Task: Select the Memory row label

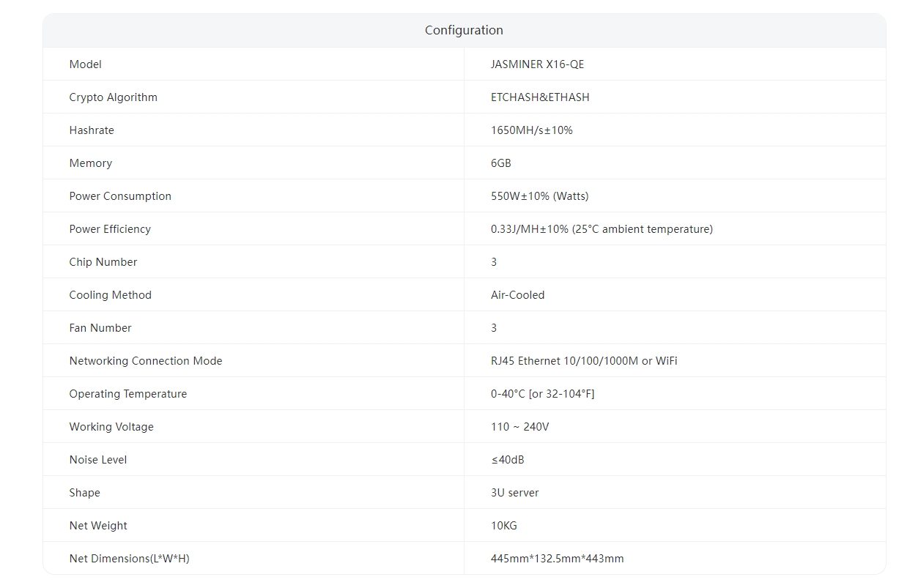Action: point(90,163)
